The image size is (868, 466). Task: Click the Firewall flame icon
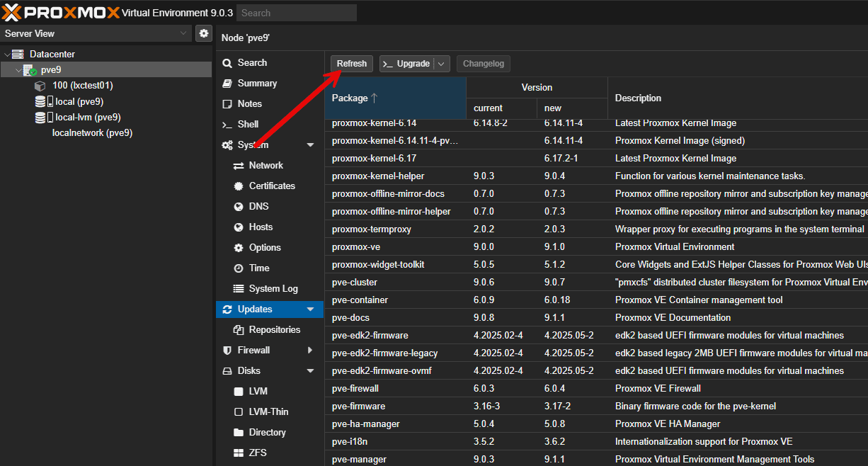227,350
